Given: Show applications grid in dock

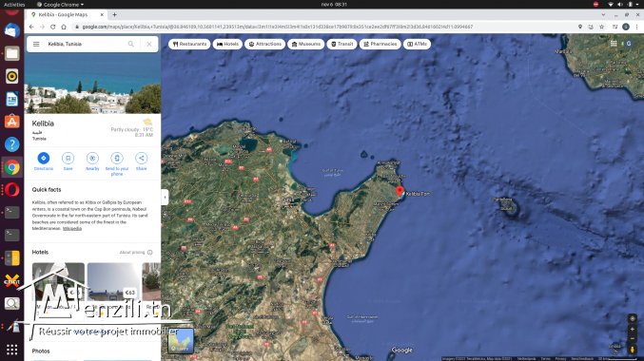Looking at the screenshot, I should pyautogui.click(x=12, y=350).
